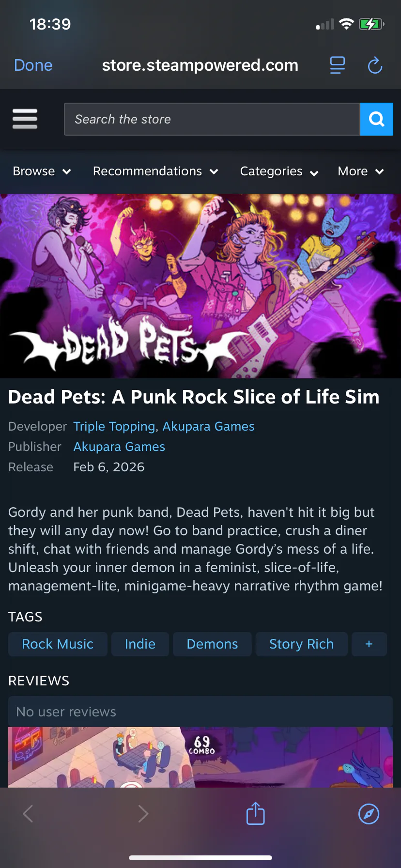
Task: Open the Steam hamburger menu
Action: [x=25, y=119]
